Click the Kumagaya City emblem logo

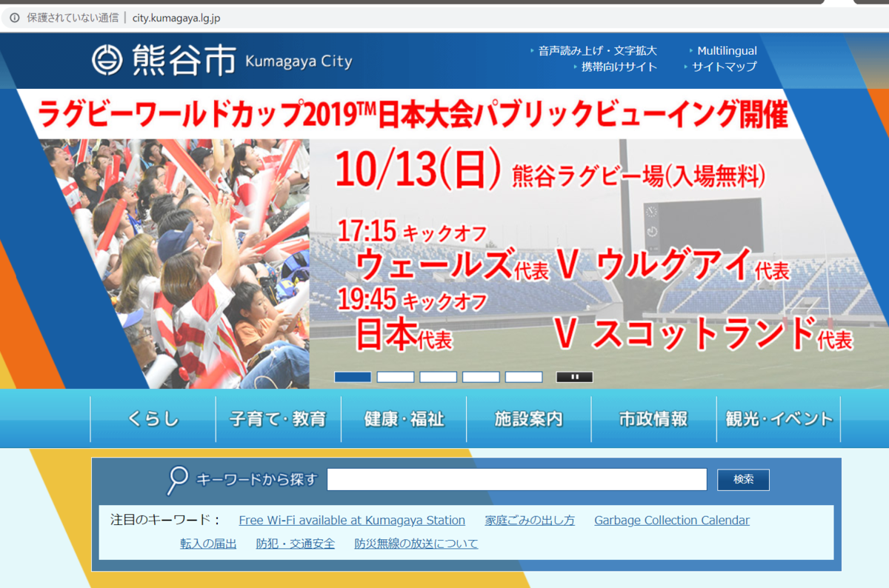(107, 61)
